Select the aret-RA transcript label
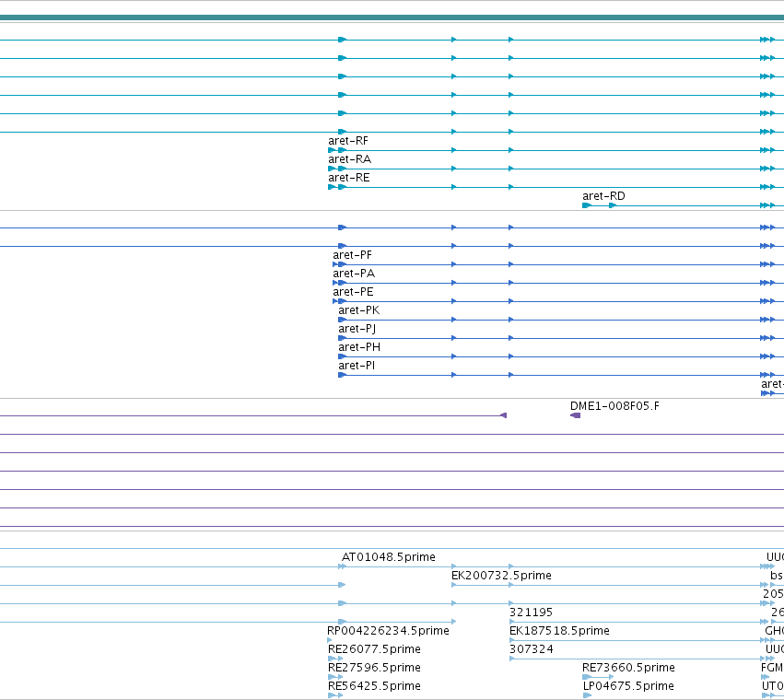Viewport: 784px width, 700px height. [x=349, y=159]
